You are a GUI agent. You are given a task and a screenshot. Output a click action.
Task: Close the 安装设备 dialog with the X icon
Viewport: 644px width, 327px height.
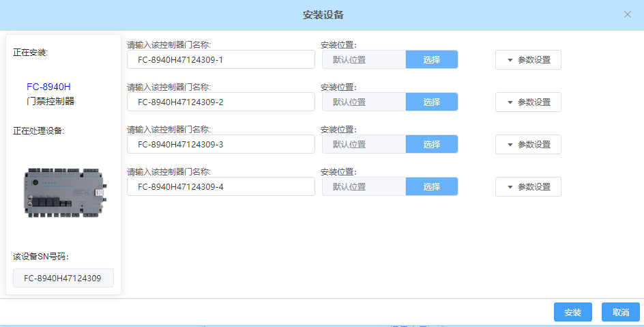[628, 14]
